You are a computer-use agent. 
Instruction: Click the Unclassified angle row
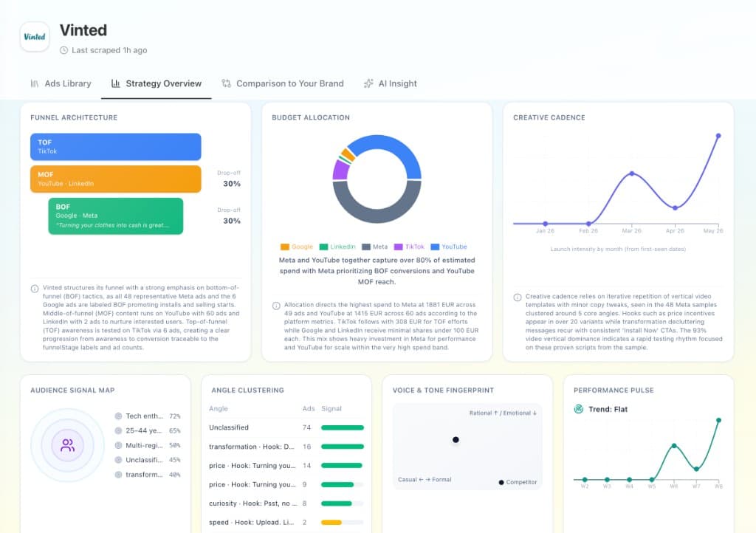pos(286,427)
